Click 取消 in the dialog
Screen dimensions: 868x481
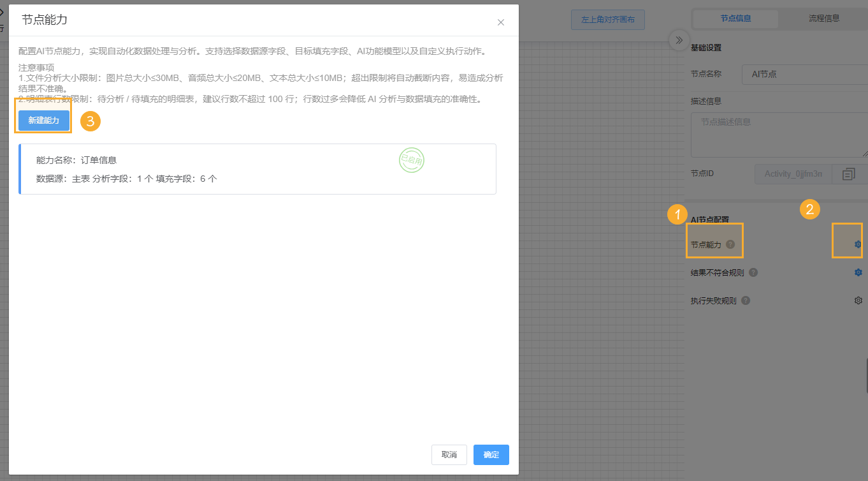449,455
